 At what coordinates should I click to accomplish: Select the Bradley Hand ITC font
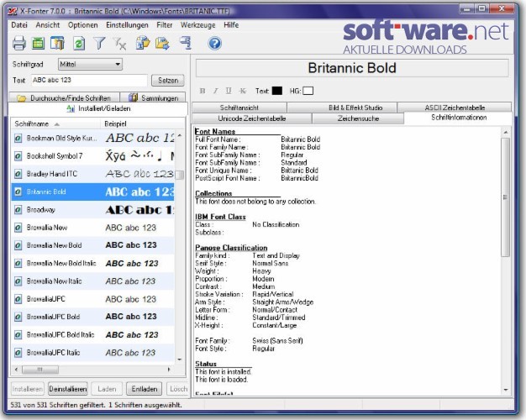click(93, 174)
